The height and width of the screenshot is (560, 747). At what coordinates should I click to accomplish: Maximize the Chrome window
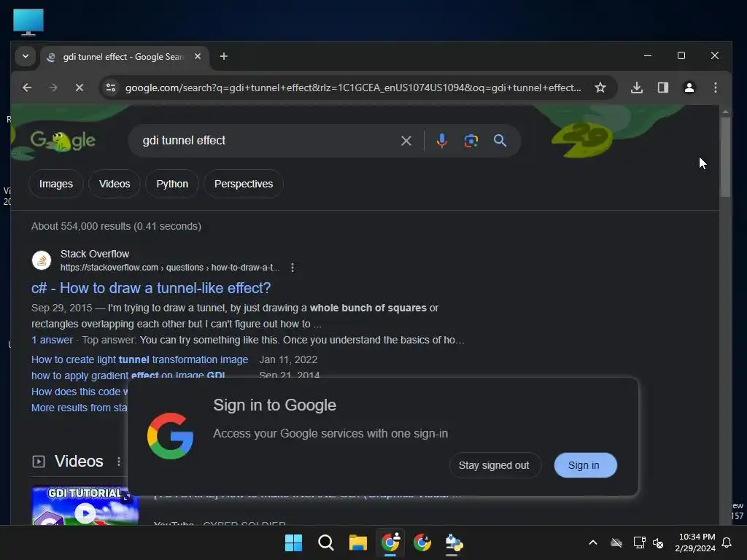tap(681, 55)
